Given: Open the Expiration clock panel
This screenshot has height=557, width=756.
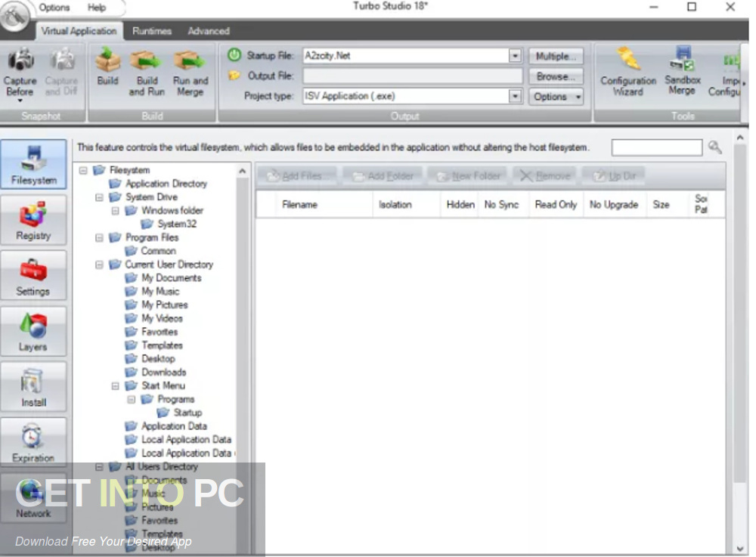Looking at the screenshot, I should tap(34, 442).
